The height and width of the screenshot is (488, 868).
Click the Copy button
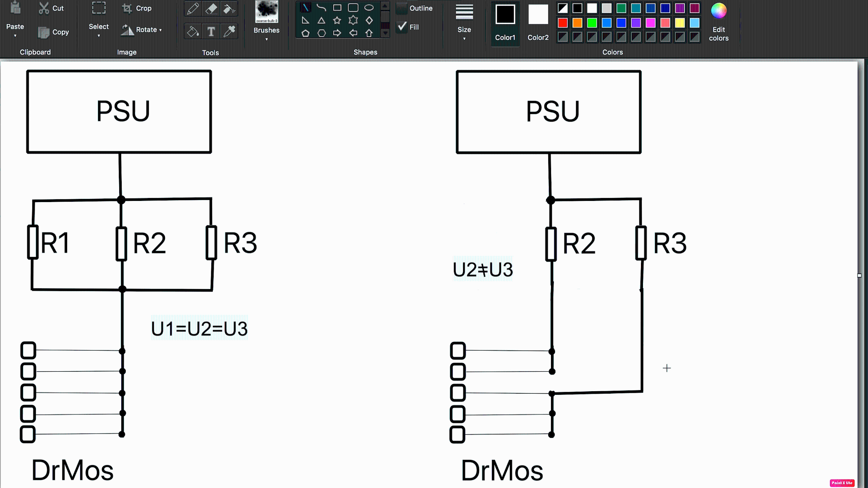tap(53, 32)
